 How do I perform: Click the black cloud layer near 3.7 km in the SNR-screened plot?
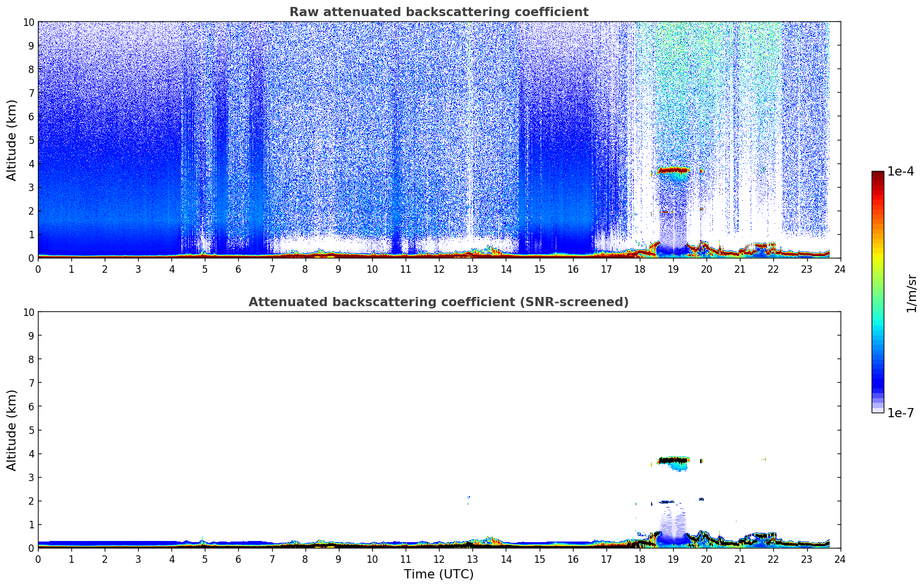point(673,460)
